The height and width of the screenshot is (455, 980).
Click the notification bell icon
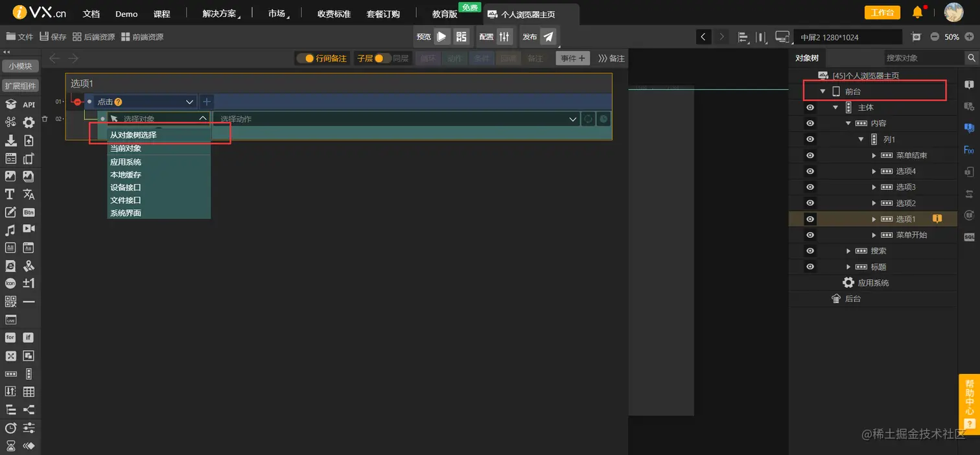[918, 12]
